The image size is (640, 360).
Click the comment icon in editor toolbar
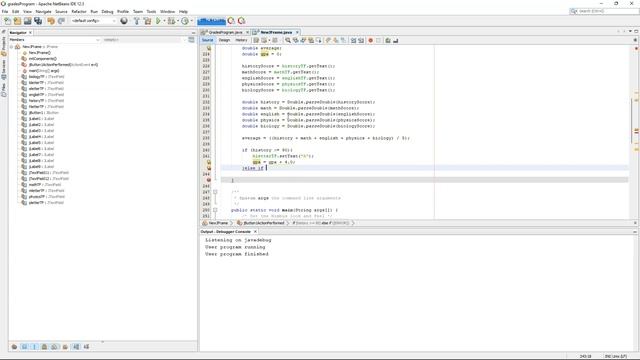click(388, 40)
